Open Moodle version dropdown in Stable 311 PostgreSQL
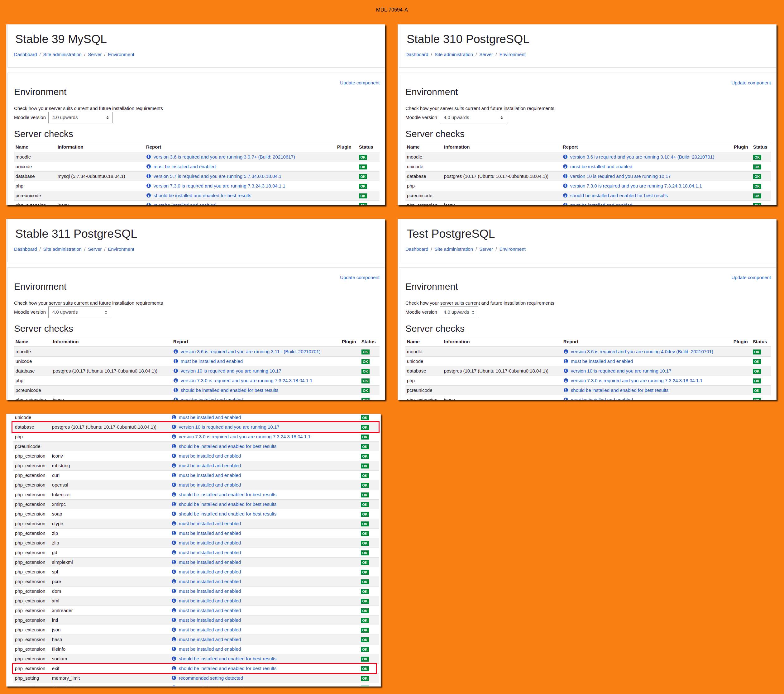This screenshot has width=784, height=694. (80, 312)
